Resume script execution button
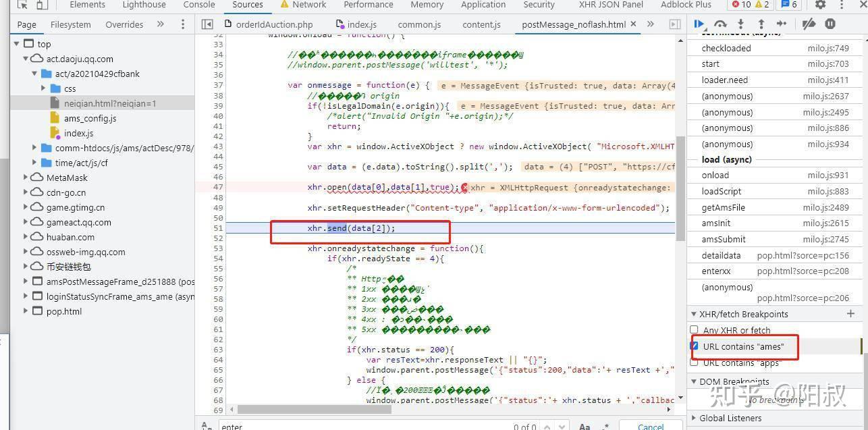 point(700,24)
